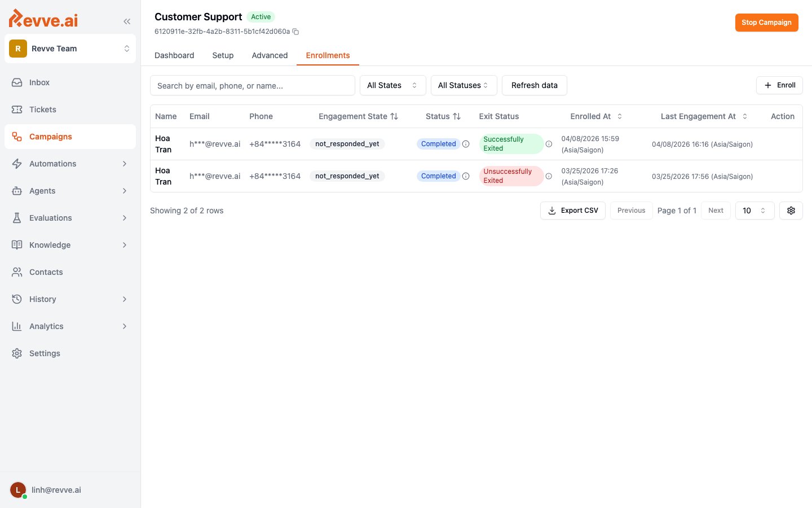Viewport: 812px width, 508px height.
Task: Open the rows-per-page dropdown showing 10
Action: tap(754, 211)
